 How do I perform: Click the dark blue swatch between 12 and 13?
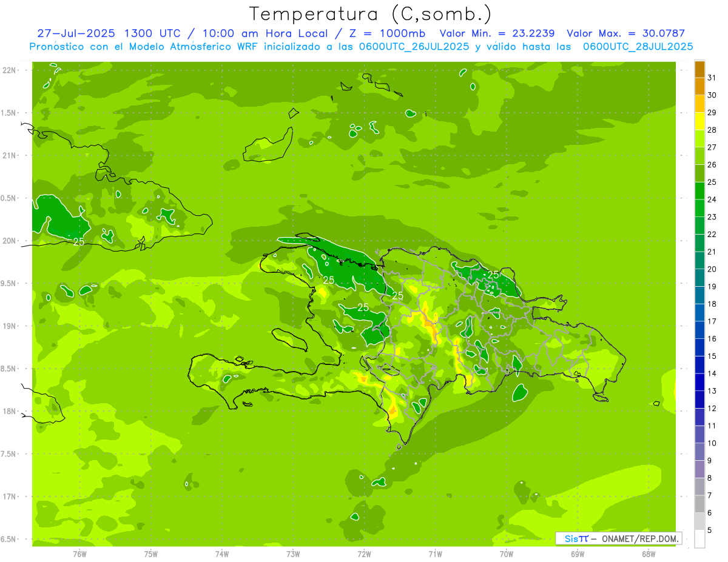[699, 400]
